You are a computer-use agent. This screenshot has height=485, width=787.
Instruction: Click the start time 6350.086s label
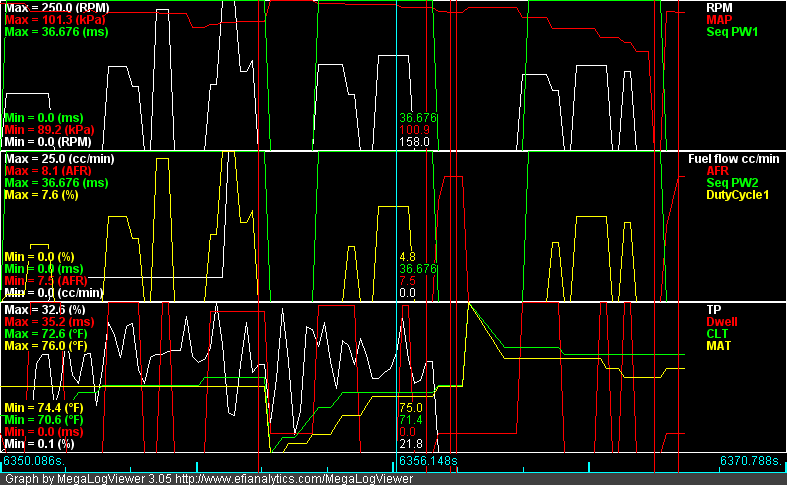[x=35, y=461]
